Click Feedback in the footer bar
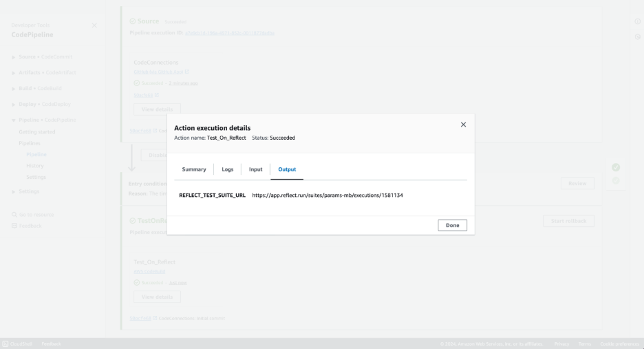The width and height of the screenshot is (644, 349). coord(51,343)
